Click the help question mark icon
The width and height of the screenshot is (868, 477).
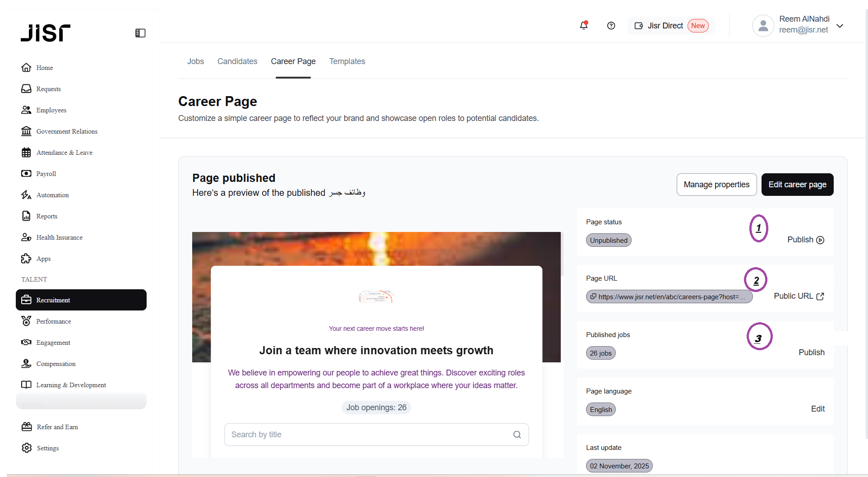611,26
